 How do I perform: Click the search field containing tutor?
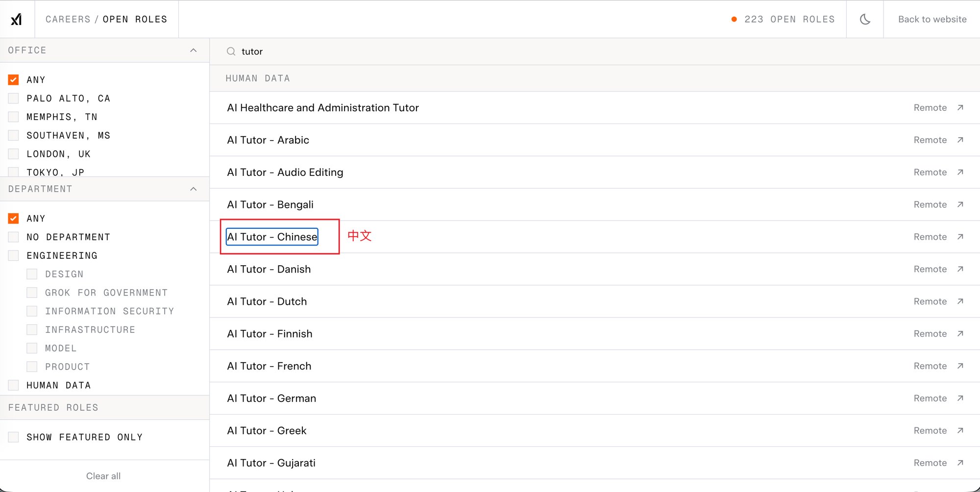[x=595, y=51]
